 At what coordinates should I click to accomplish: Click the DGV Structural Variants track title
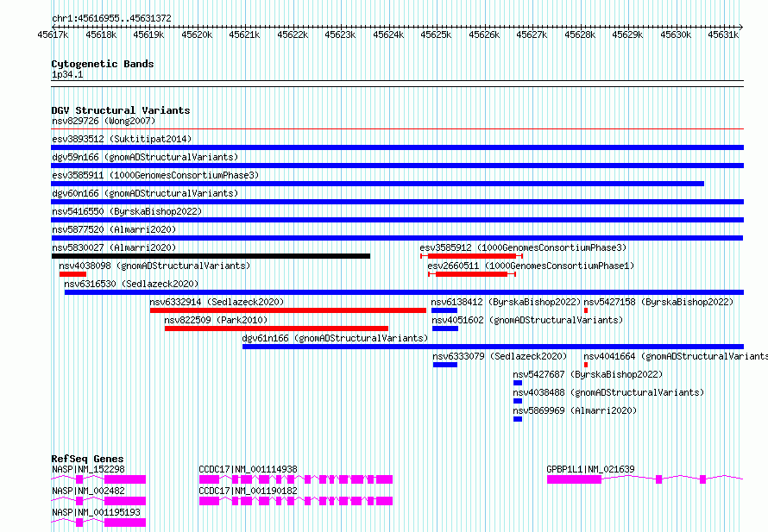[x=121, y=110]
